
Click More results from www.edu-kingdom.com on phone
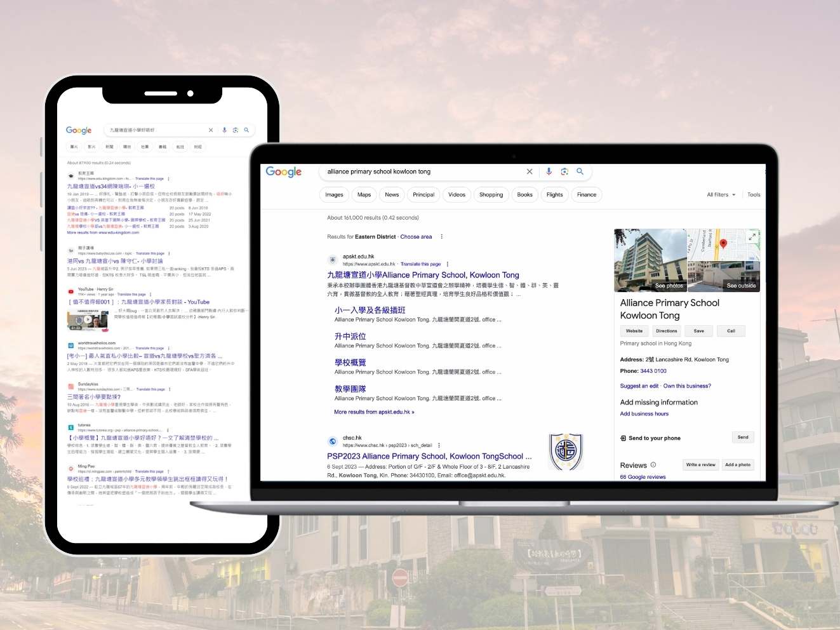pos(103,232)
